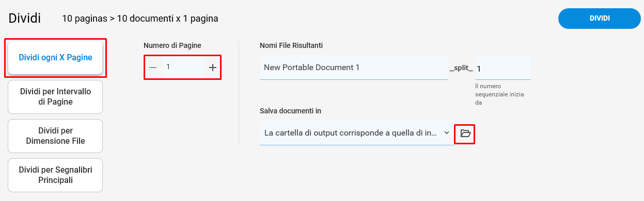Viewport: 644px width, 201px height.
Task: Select 'Dividi per Segnalibri Principali' option
Action: [x=55, y=175]
